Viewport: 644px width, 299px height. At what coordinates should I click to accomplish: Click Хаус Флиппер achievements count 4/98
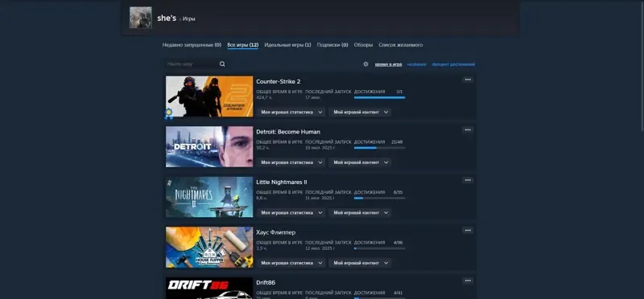coord(398,243)
